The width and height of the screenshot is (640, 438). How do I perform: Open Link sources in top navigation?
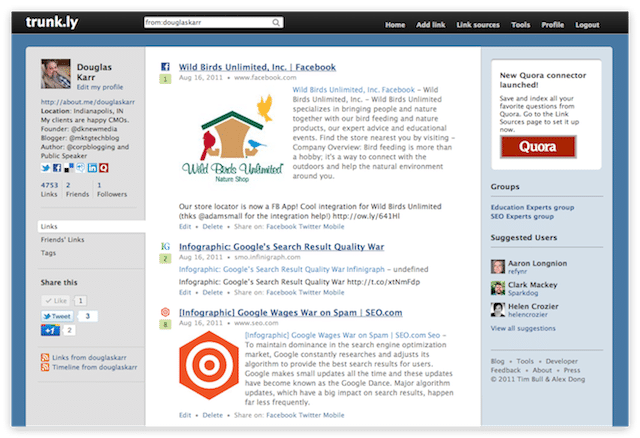tap(478, 25)
